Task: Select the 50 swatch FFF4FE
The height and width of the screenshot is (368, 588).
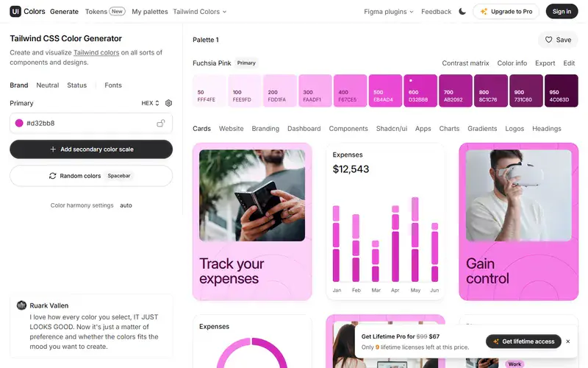Action: (209, 91)
